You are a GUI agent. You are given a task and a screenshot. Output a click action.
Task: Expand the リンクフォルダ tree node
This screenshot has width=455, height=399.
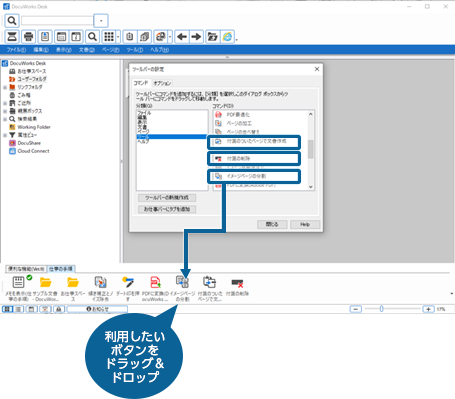click(x=5, y=87)
